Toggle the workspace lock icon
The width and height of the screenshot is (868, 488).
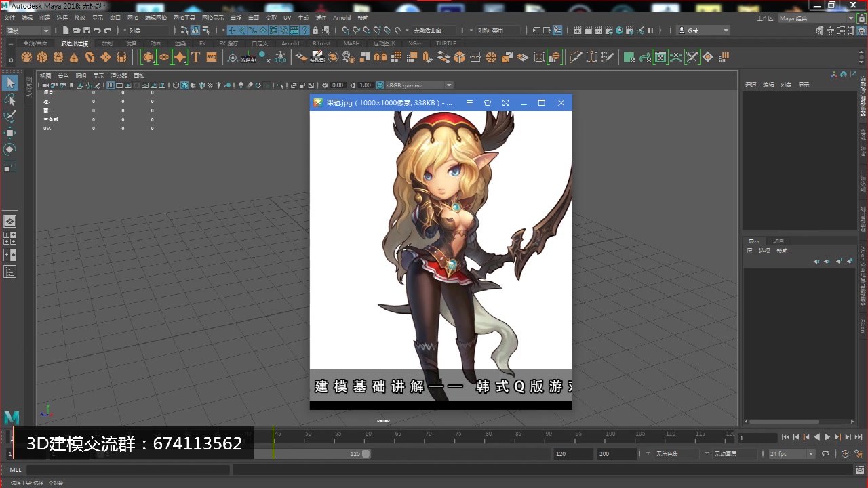coord(862,18)
